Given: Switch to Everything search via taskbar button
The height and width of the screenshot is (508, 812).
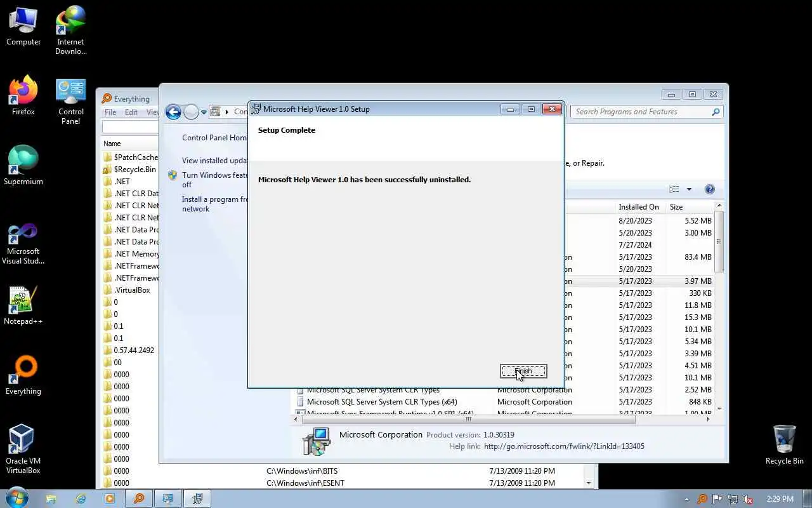Looking at the screenshot, I should (x=139, y=499).
